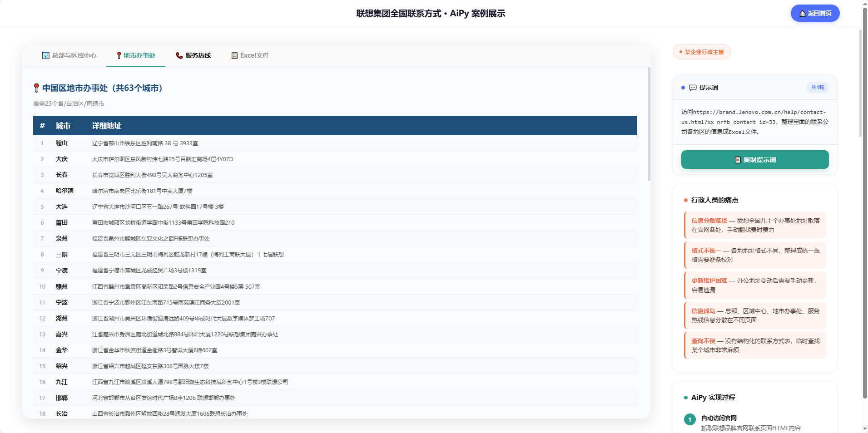
Task: Click the 共1轮 badge
Action: point(818,87)
